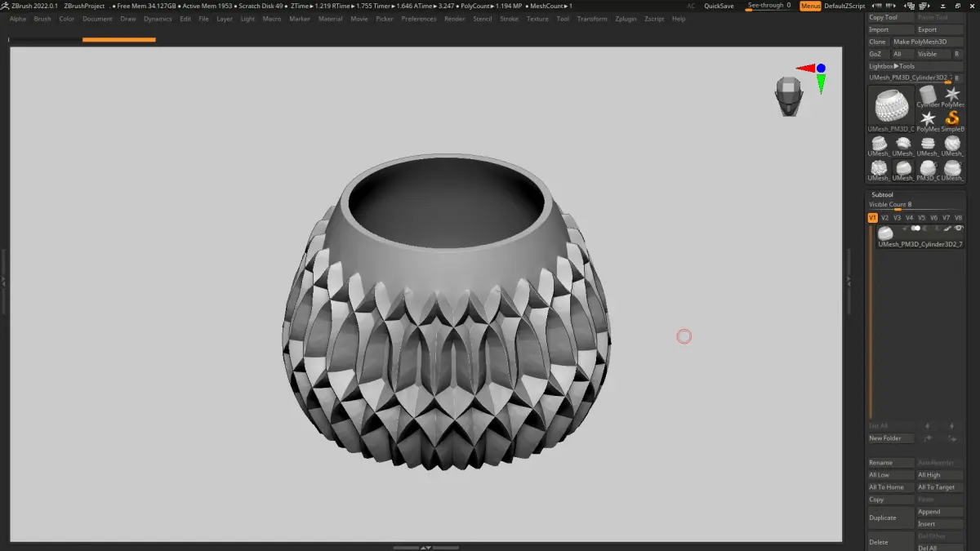Open the Document menu

coord(97,19)
